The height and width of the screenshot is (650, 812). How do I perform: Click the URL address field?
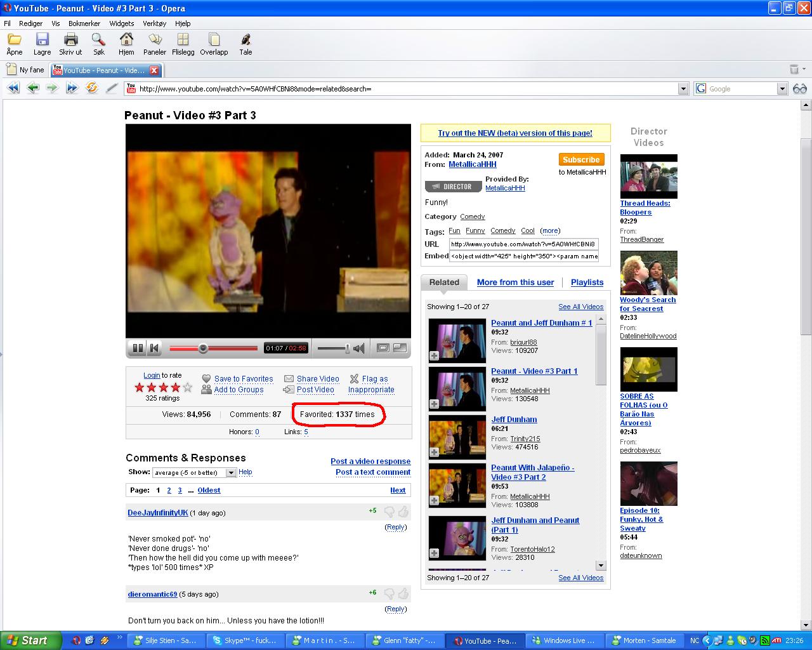[x=408, y=89]
